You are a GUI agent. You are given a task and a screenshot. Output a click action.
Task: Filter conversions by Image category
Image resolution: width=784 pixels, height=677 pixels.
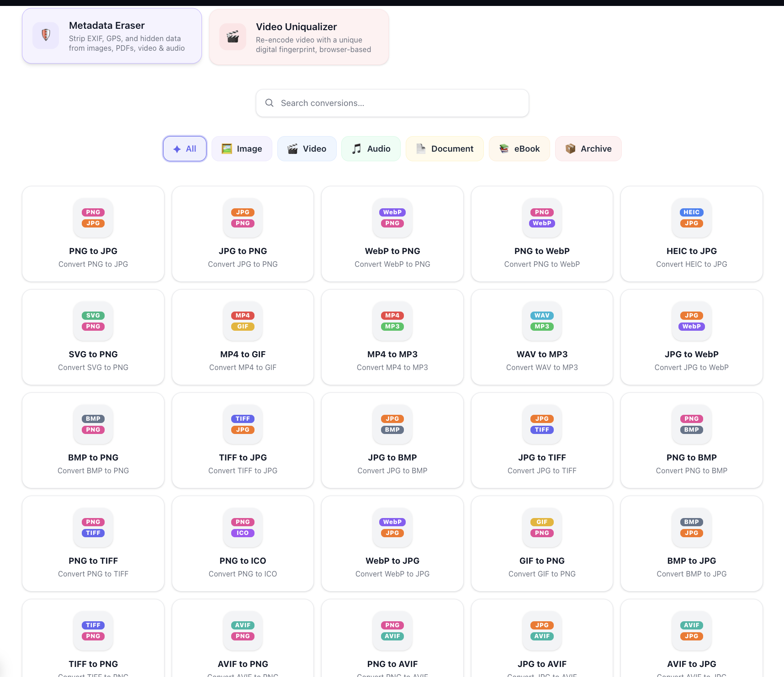point(242,149)
